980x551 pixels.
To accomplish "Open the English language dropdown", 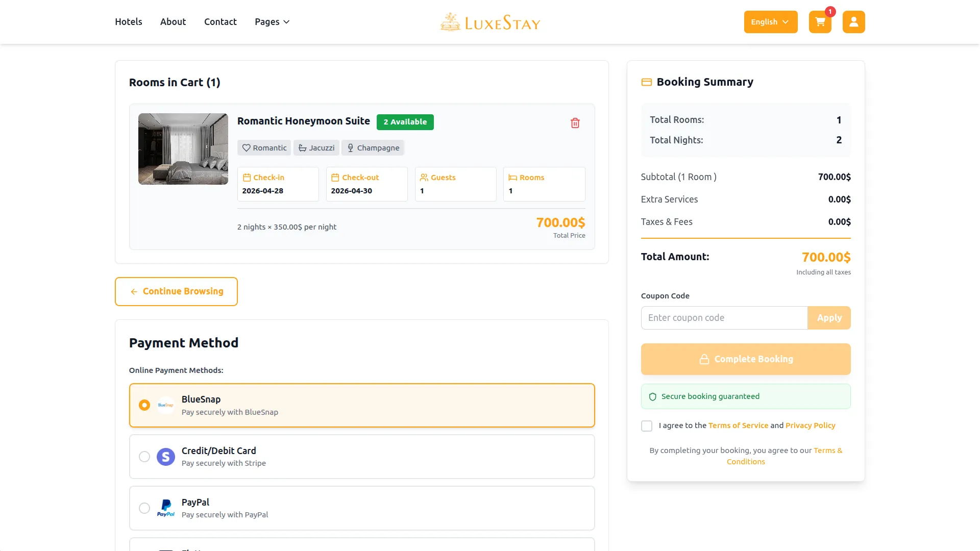I will [x=771, y=22].
